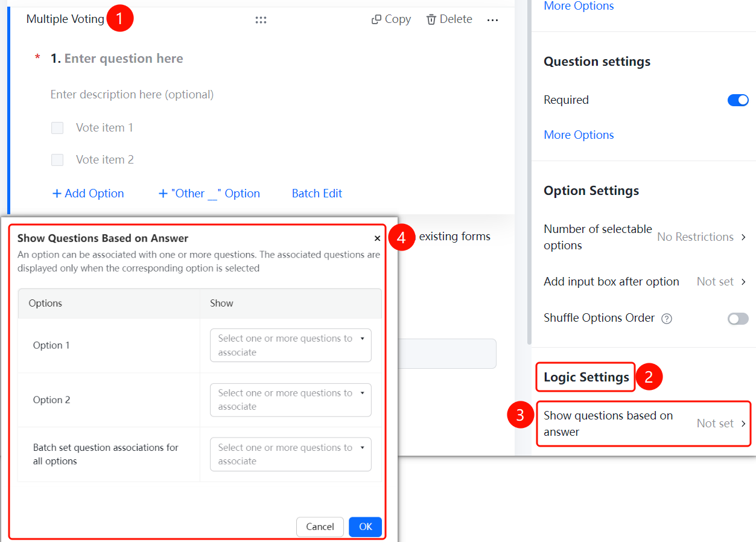Click the Logic Settings heading

click(586, 377)
